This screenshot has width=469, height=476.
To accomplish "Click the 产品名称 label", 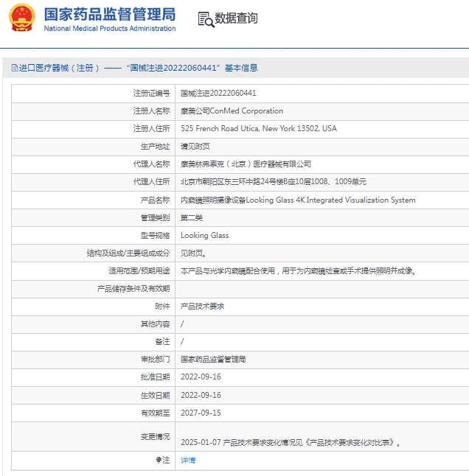I will [155, 200].
